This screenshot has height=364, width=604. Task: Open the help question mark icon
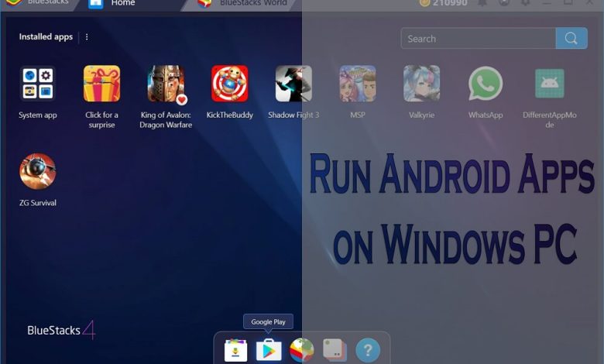[x=368, y=350]
